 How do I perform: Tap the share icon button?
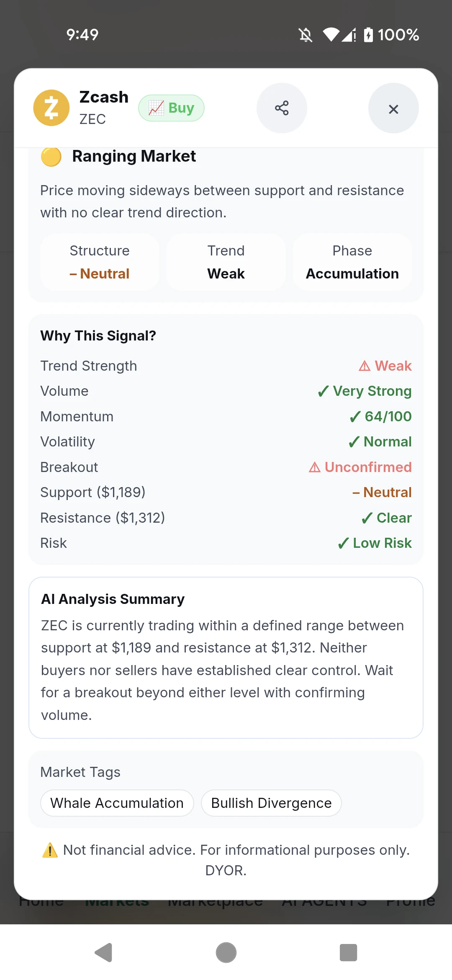point(282,108)
